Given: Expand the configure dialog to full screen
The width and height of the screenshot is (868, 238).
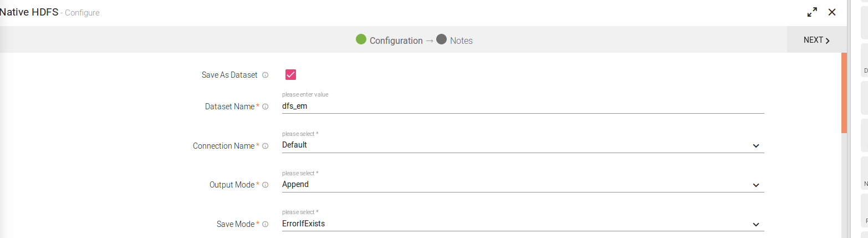Looking at the screenshot, I should [x=813, y=12].
